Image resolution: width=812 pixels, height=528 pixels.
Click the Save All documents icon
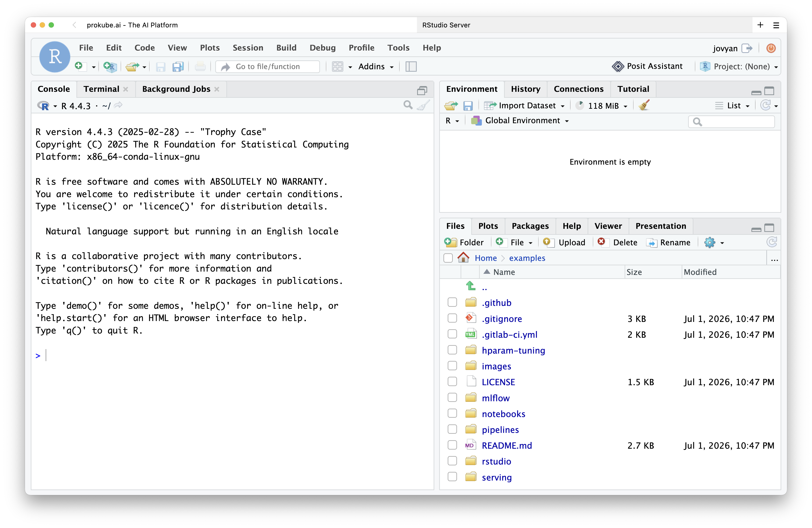[x=178, y=67]
